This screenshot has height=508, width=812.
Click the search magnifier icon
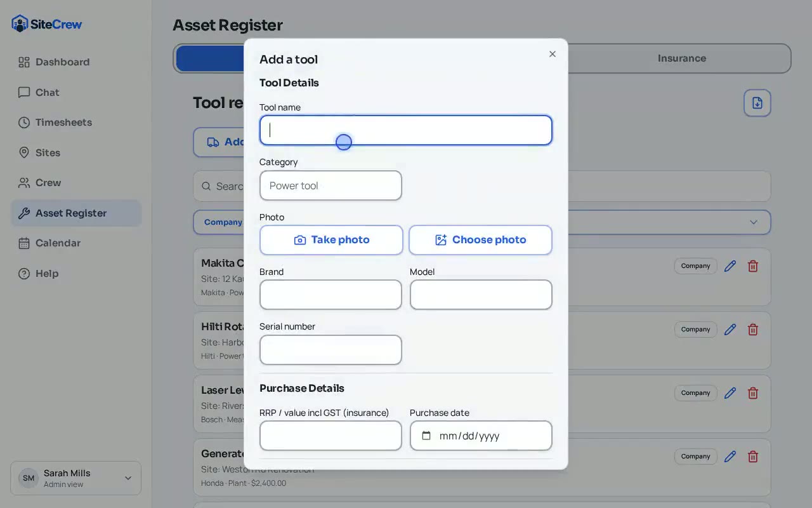coord(206,186)
